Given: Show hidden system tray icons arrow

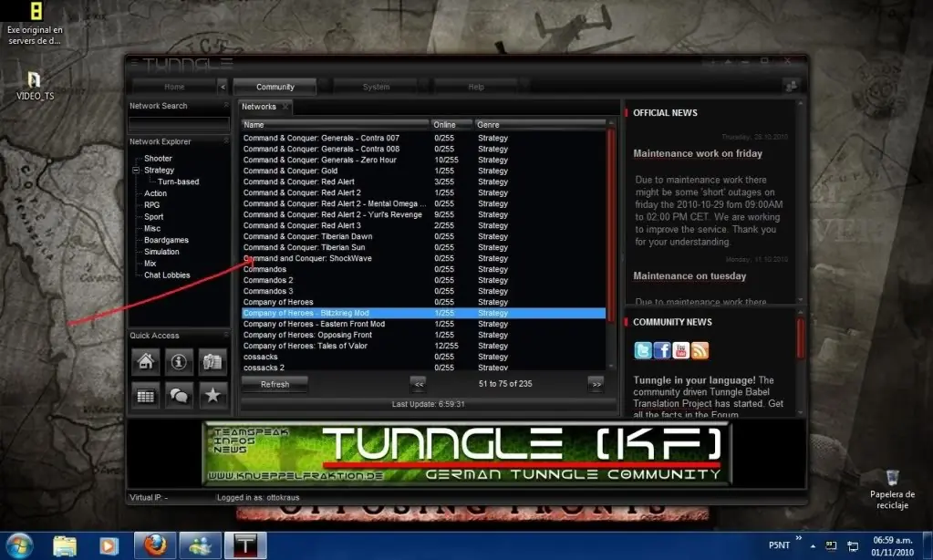Looking at the screenshot, I should (x=813, y=545).
